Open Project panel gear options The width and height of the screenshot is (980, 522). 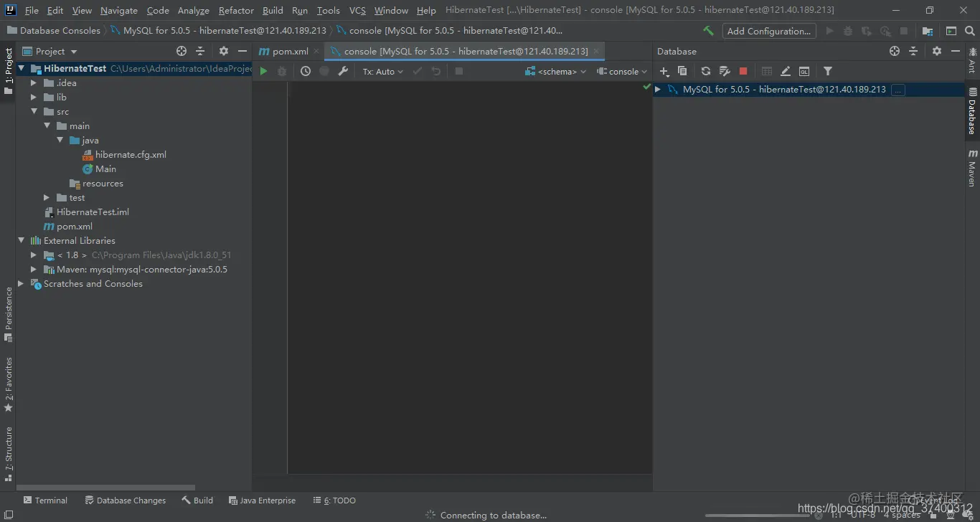224,51
